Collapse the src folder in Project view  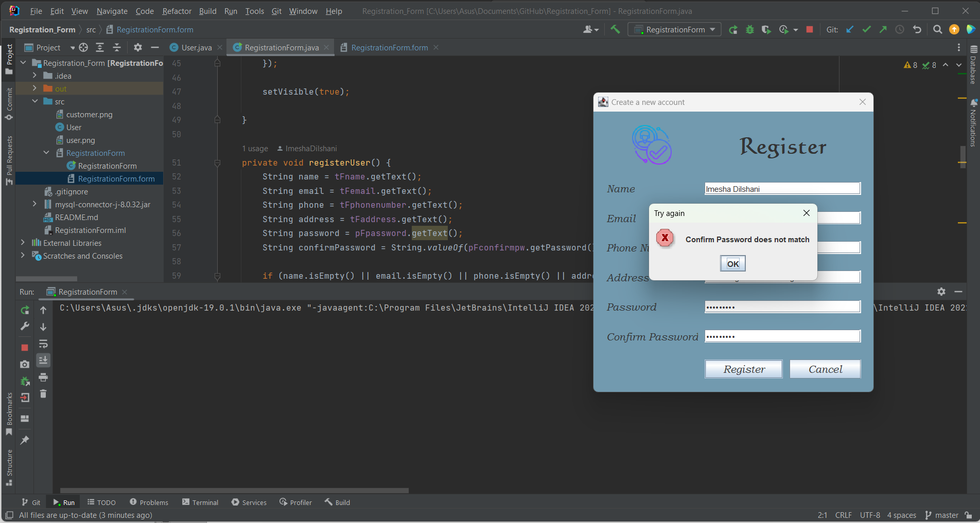tap(35, 101)
